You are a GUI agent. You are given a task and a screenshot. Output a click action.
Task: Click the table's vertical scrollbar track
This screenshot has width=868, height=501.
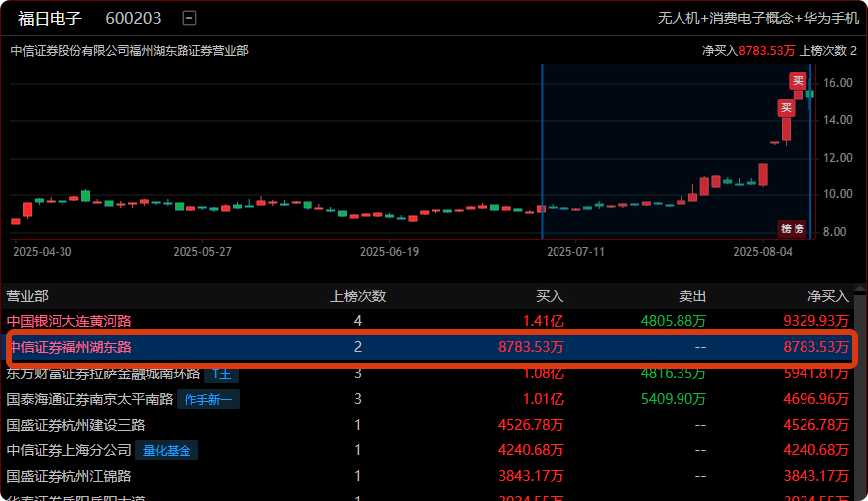pyautogui.click(x=859, y=399)
